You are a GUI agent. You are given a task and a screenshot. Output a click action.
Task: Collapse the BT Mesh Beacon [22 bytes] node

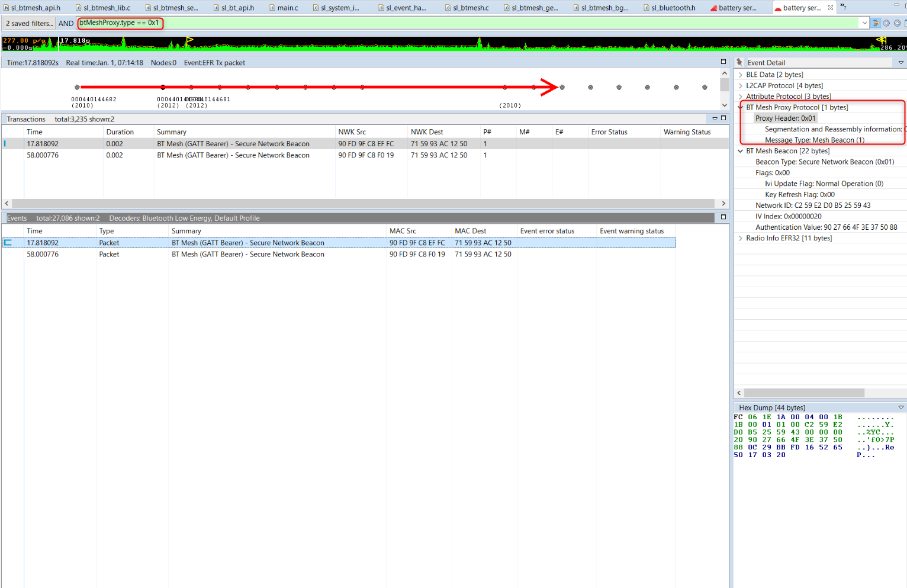pyautogui.click(x=741, y=151)
